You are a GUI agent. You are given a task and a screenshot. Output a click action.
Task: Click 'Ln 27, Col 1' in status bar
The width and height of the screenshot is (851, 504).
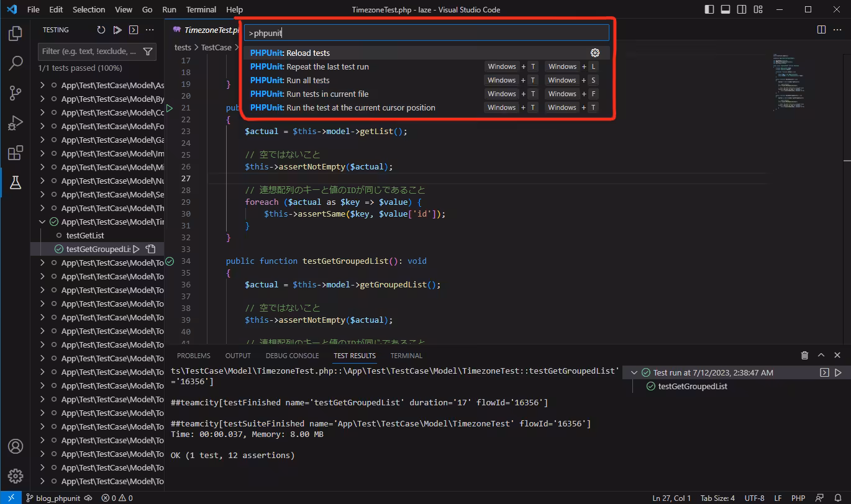pos(671,498)
